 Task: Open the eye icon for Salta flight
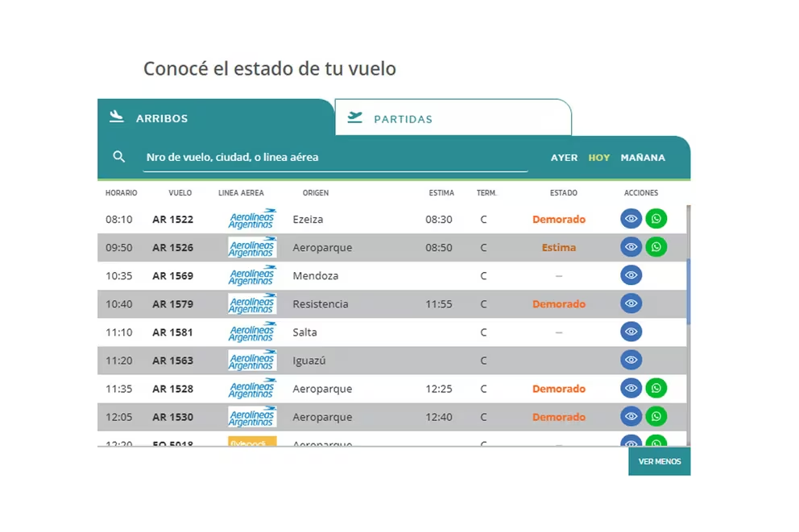pyautogui.click(x=631, y=332)
